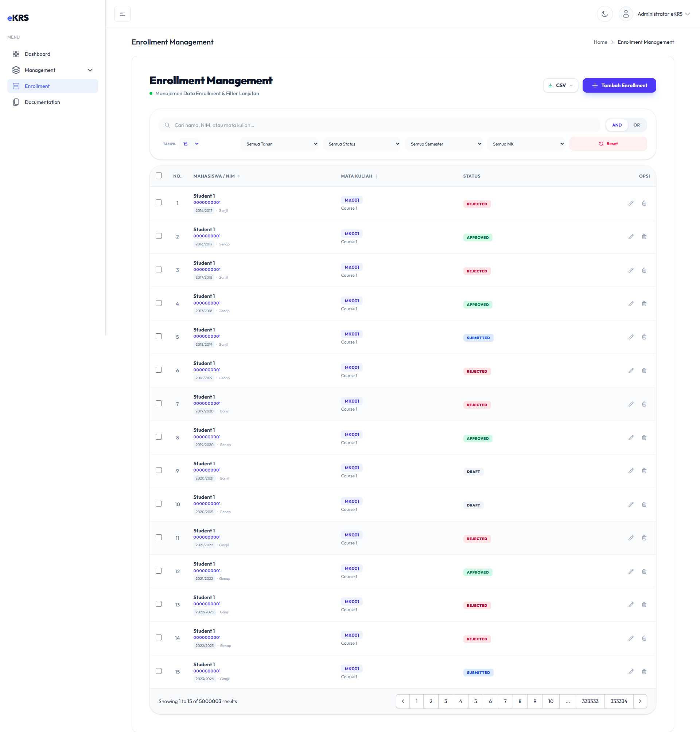Click the user avatar icon

[626, 14]
